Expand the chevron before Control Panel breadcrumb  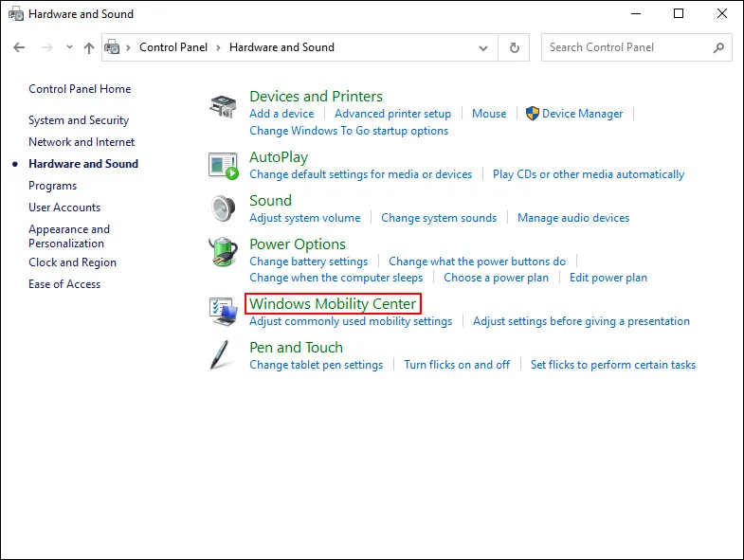click(128, 48)
